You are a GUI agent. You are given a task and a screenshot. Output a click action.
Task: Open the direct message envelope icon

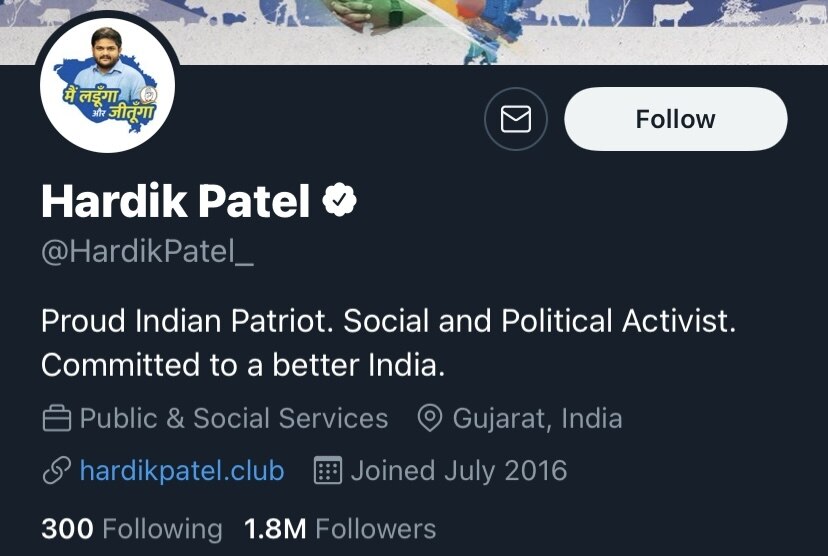[515, 120]
